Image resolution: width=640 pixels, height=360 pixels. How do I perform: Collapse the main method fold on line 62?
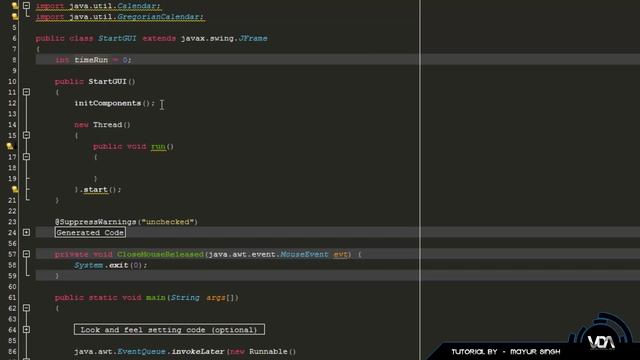26,308
